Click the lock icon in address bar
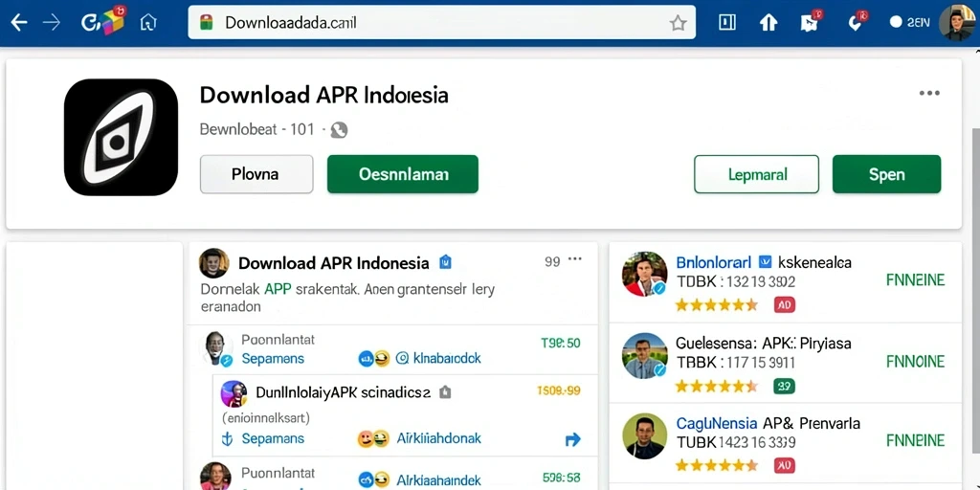Screen dimensions: 980x490 coord(207,23)
